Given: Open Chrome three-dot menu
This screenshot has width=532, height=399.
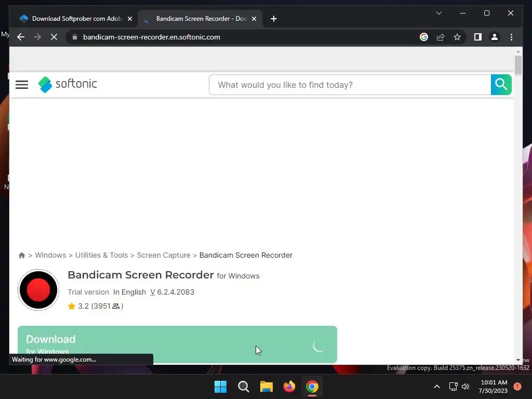Looking at the screenshot, I should pyautogui.click(x=511, y=37).
